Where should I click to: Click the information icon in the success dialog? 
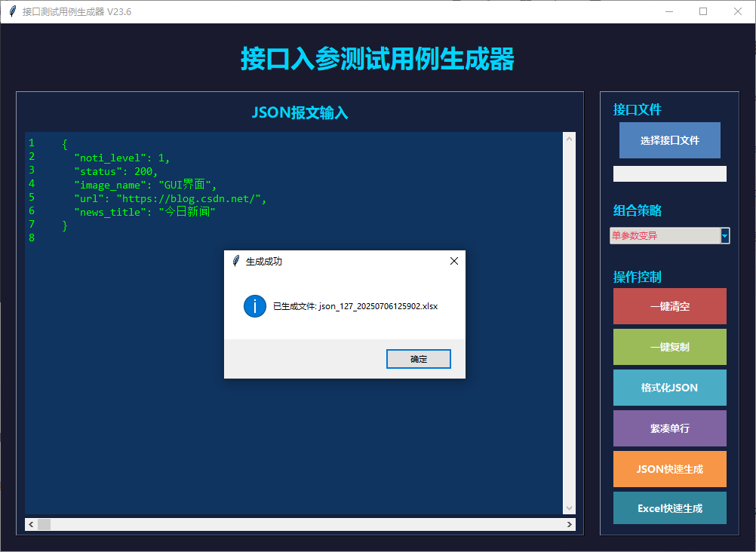(x=254, y=306)
